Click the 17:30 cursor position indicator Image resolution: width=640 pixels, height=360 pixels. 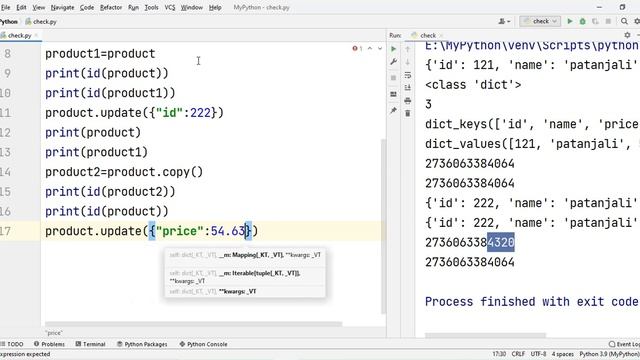(499, 354)
